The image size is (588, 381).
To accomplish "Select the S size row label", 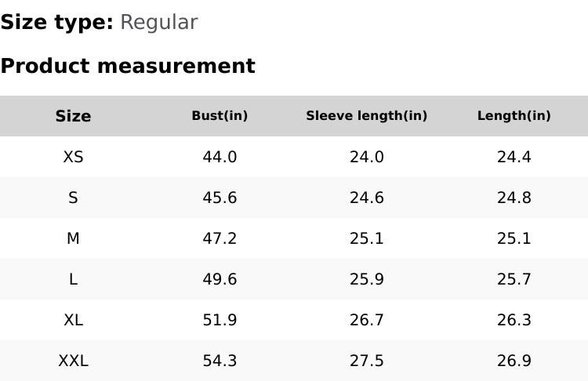I will point(73,198).
